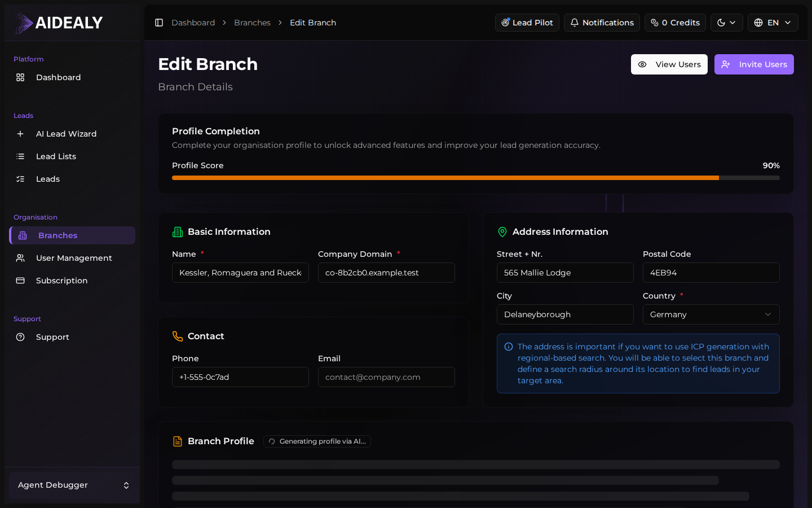Click the AIDEALY logo
Viewport: 812px width, 508px height.
click(x=59, y=23)
